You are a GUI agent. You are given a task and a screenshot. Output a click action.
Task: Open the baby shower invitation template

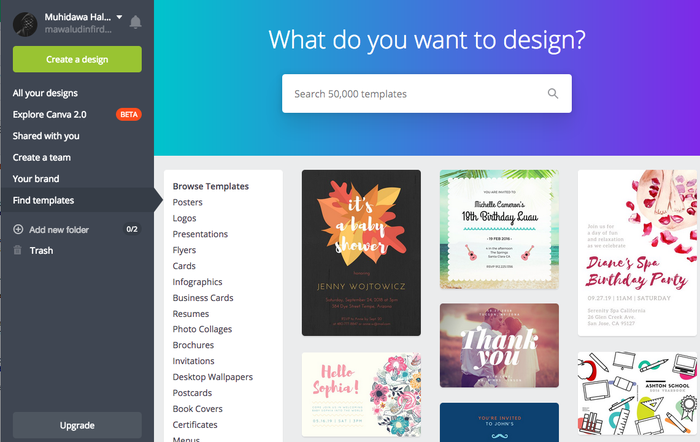(x=361, y=253)
